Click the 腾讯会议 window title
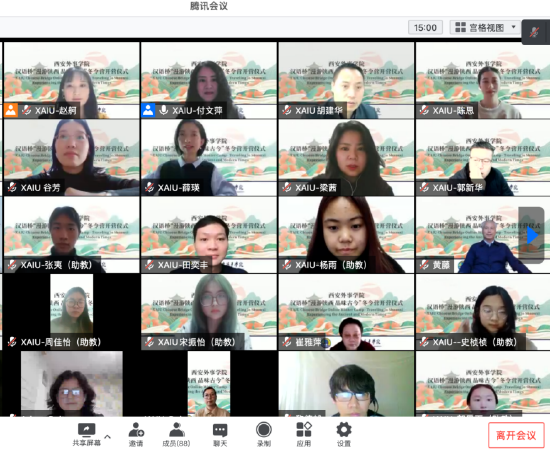 pyautogui.click(x=209, y=6)
